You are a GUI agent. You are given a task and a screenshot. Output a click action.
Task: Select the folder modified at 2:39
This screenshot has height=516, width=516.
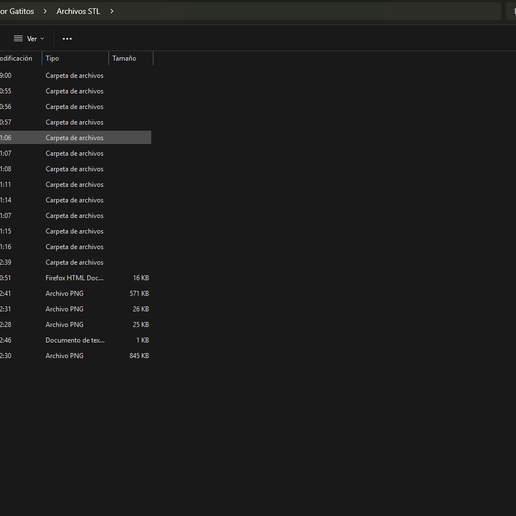(75, 262)
